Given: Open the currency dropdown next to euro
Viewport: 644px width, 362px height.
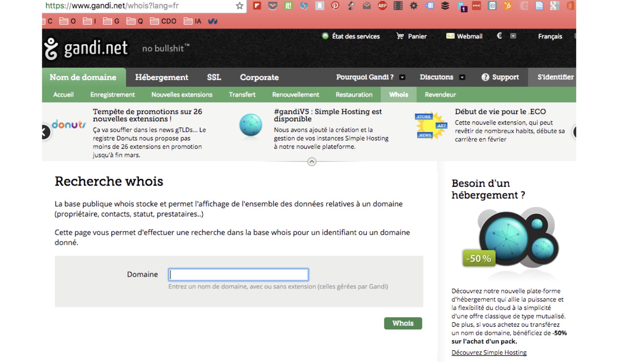Looking at the screenshot, I should [513, 36].
